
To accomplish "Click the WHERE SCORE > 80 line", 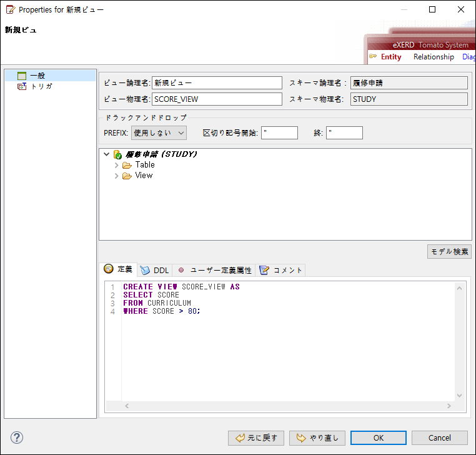I will [x=162, y=311].
